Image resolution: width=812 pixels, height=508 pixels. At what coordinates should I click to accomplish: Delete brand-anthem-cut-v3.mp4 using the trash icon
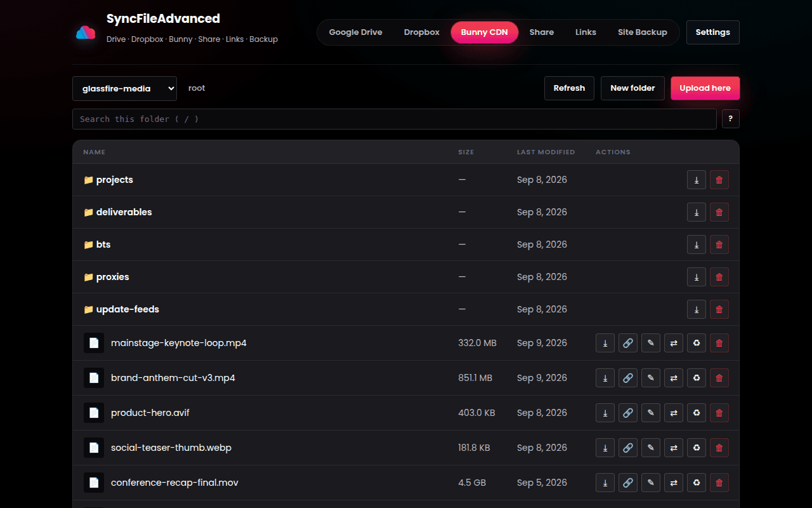[x=719, y=378]
